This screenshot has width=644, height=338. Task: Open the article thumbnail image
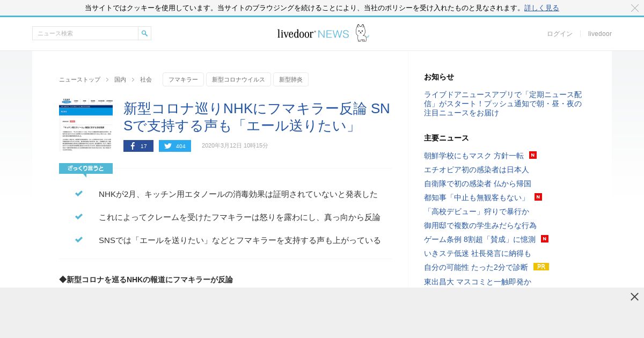click(x=86, y=125)
